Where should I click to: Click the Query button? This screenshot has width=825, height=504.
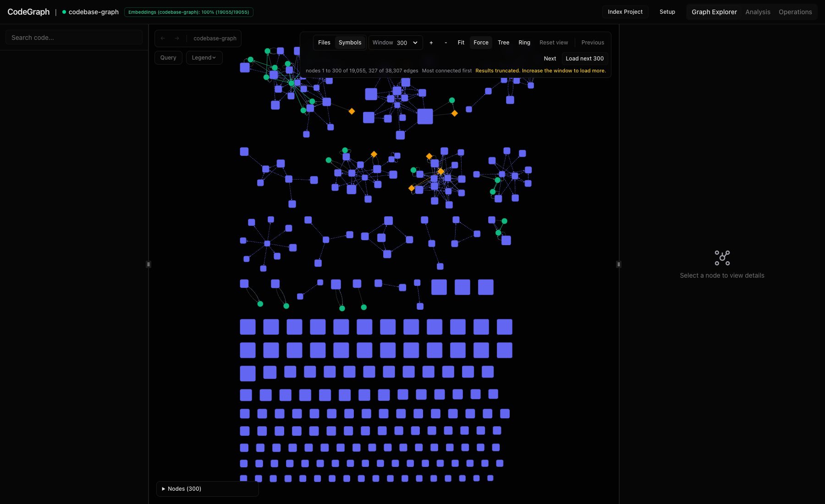pos(168,58)
